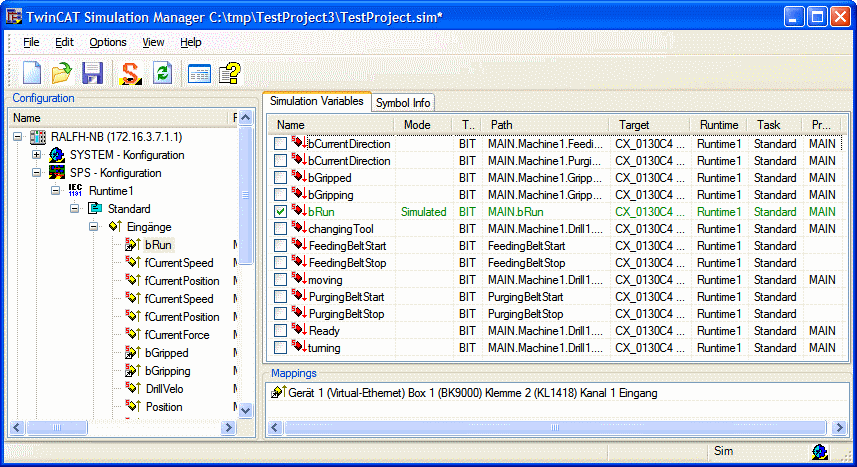Screen dimensions: 857x467
Task: Sort by the Runtime column header
Action: (x=719, y=125)
